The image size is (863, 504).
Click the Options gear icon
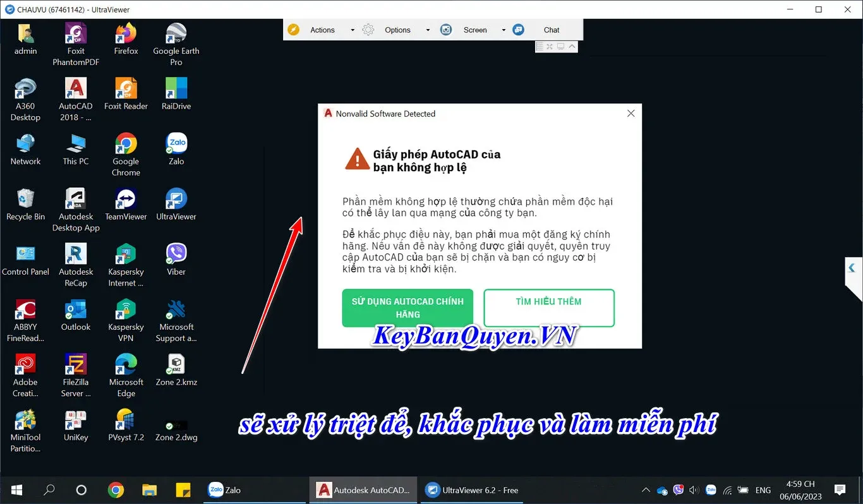[368, 30]
